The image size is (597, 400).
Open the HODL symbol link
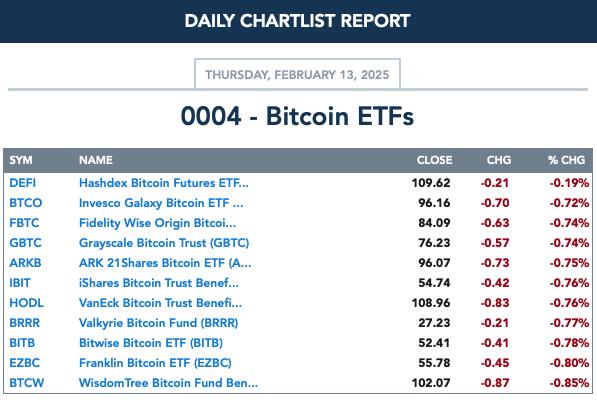26,303
